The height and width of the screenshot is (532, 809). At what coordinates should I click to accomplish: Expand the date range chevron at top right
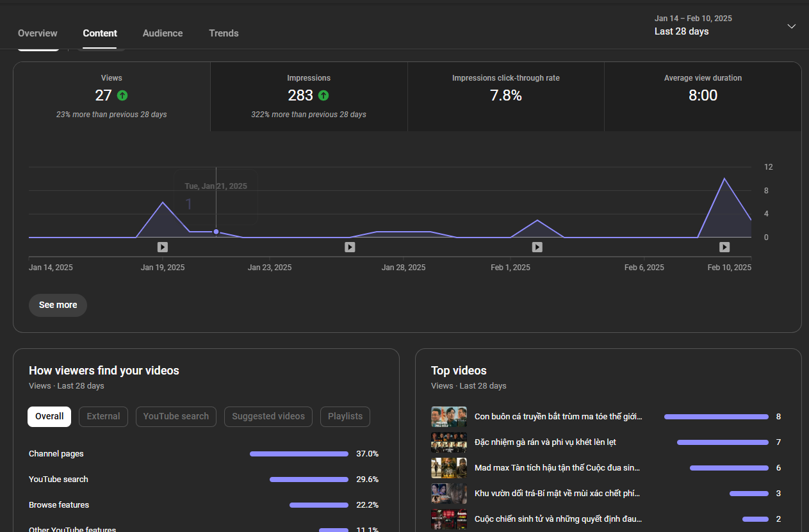pyautogui.click(x=792, y=26)
